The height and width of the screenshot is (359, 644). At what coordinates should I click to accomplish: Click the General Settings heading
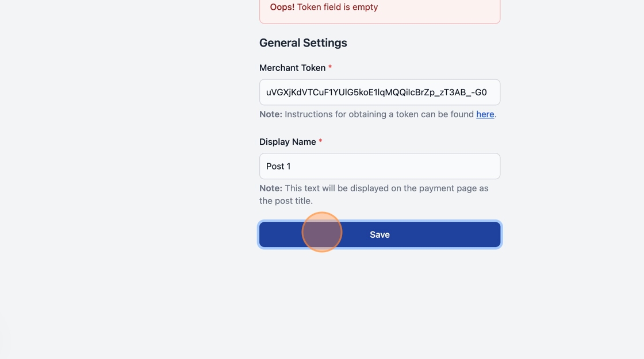click(303, 43)
